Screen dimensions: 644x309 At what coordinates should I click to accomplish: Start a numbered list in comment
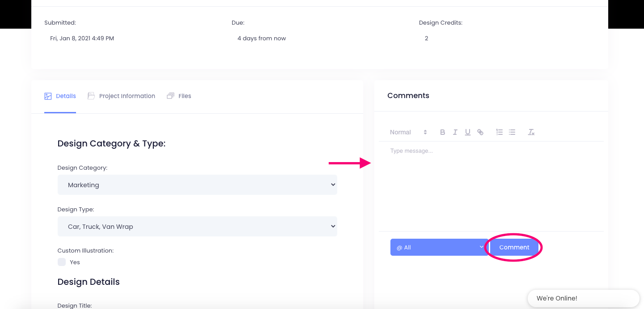pos(500,132)
